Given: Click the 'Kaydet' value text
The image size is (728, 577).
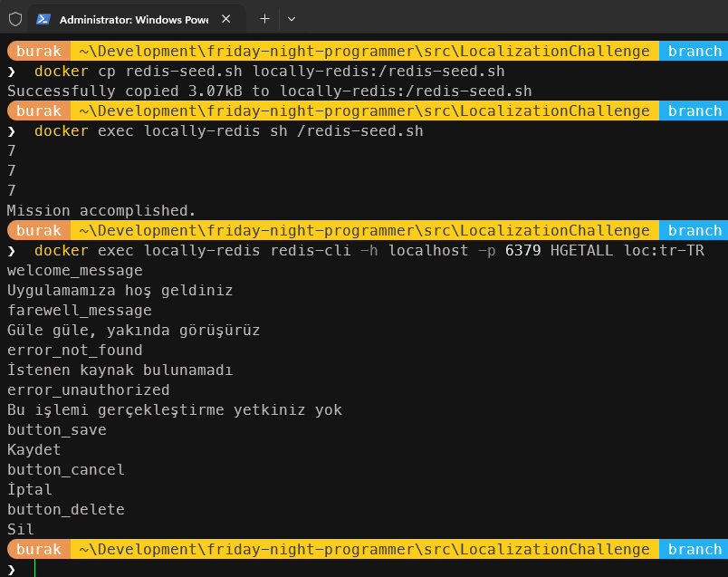Looking at the screenshot, I should (34, 450).
